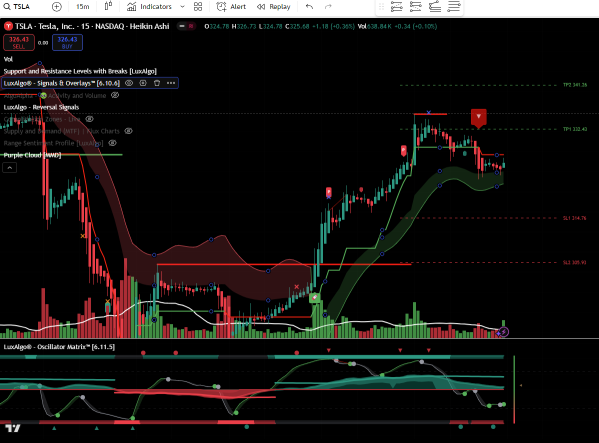Click the TP2 341.26 level label

(575, 85)
